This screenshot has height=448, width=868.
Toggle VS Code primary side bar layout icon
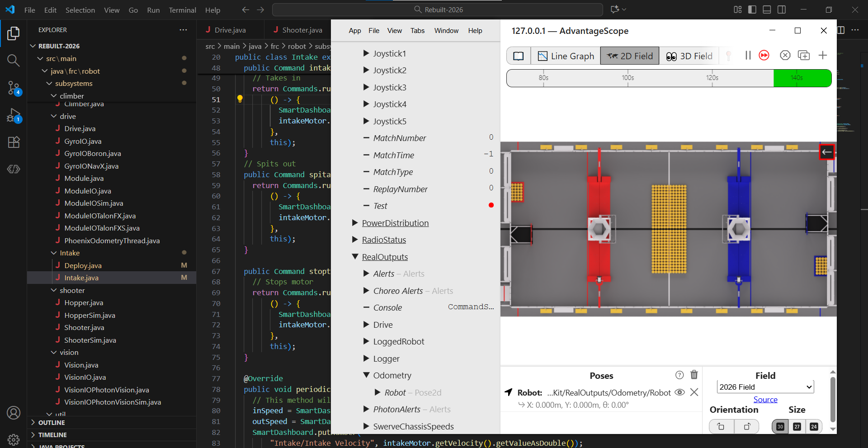[x=752, y=9]
